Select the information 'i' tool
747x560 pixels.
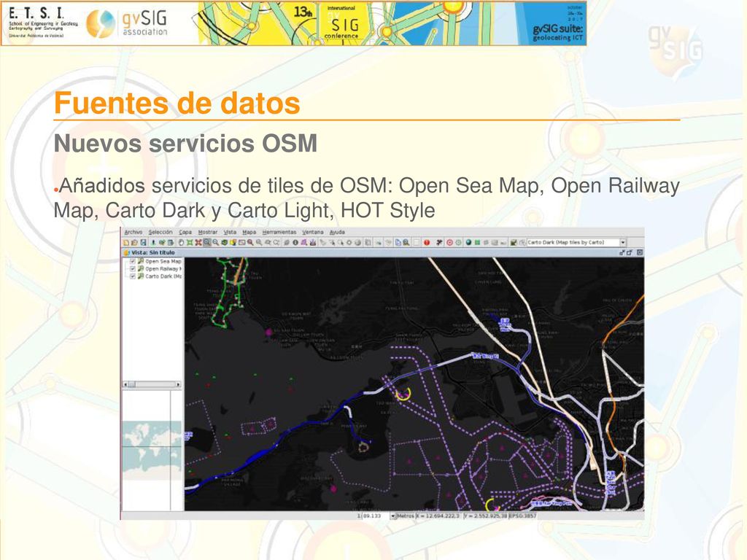click(295, 243)
